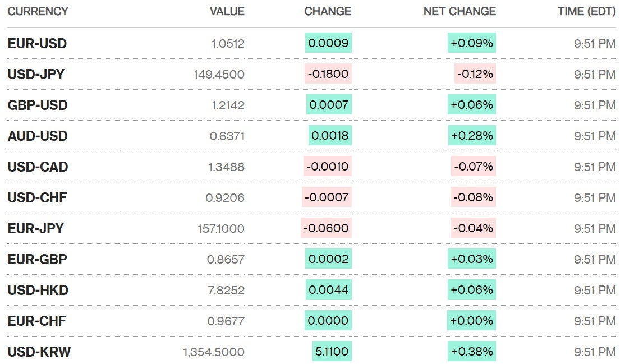Open the USD-JPY currency pair link
625x364 pixels.
tap(36, 74)
